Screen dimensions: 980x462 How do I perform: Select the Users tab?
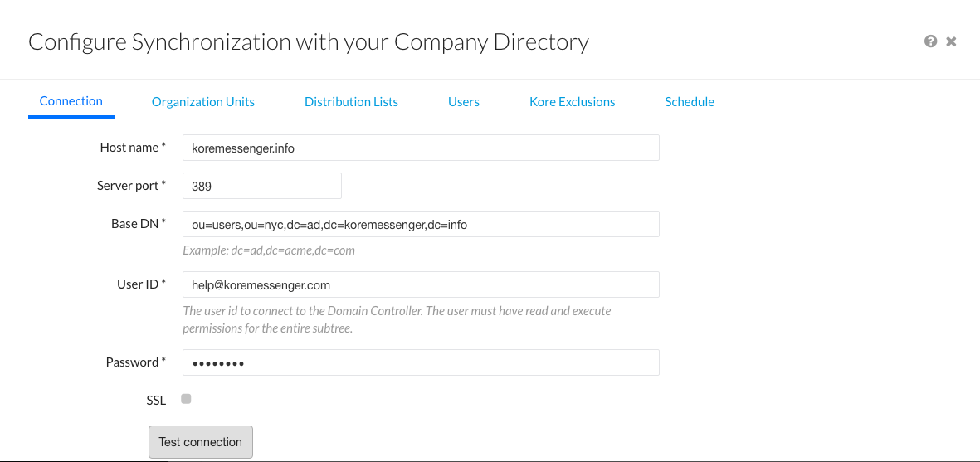tap(464, 102)
